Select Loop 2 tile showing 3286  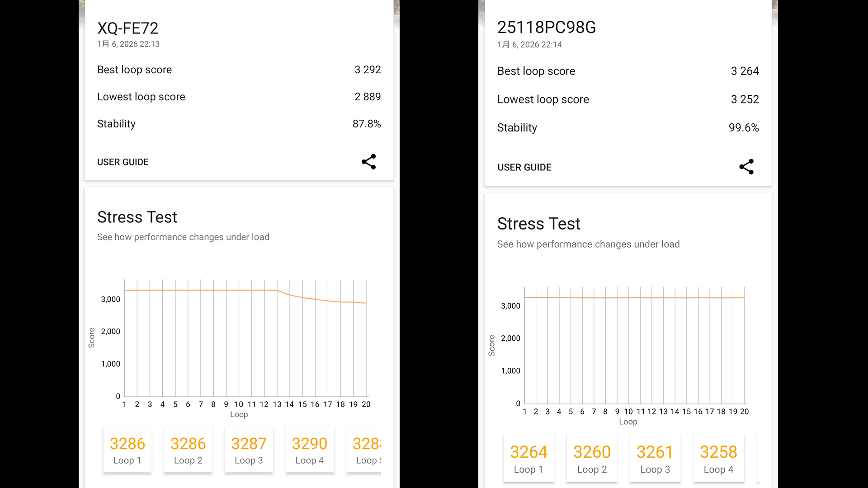188,450
